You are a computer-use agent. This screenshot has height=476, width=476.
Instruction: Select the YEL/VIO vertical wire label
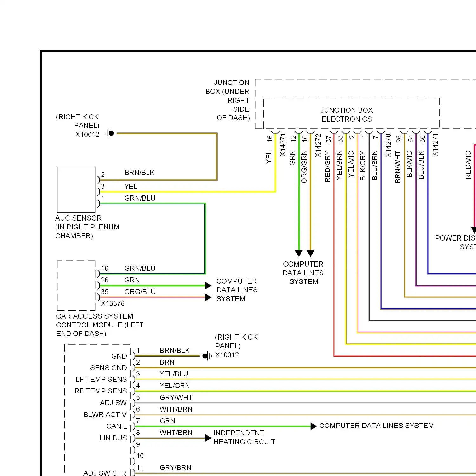tap(351, 164)
